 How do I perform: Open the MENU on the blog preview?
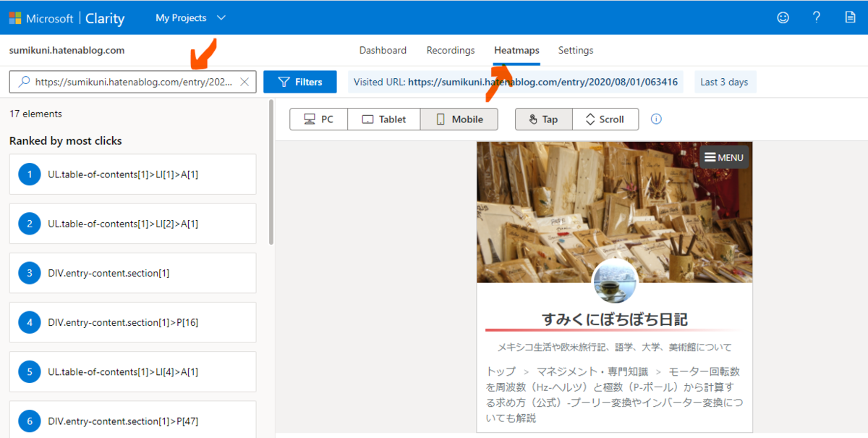tap(723, 157)
